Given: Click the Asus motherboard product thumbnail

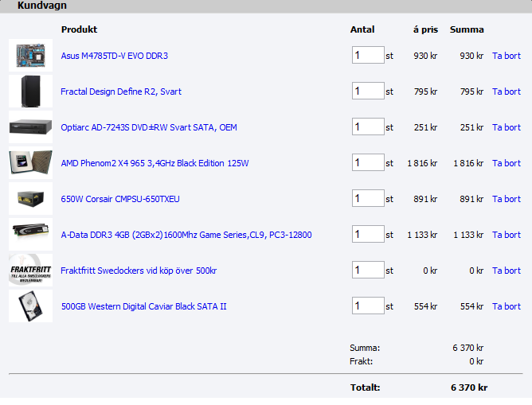Looking at the screenshot, I should point(30,56).
